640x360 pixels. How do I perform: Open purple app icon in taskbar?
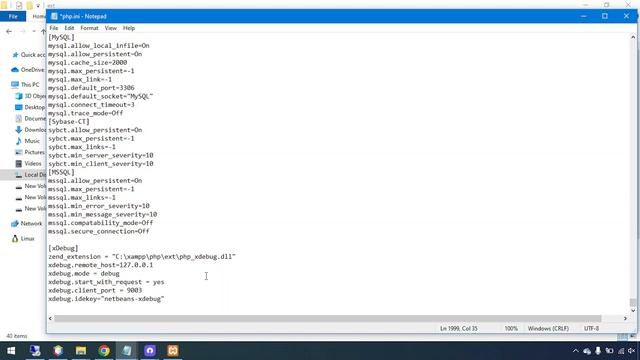click(x=150, y=351)
